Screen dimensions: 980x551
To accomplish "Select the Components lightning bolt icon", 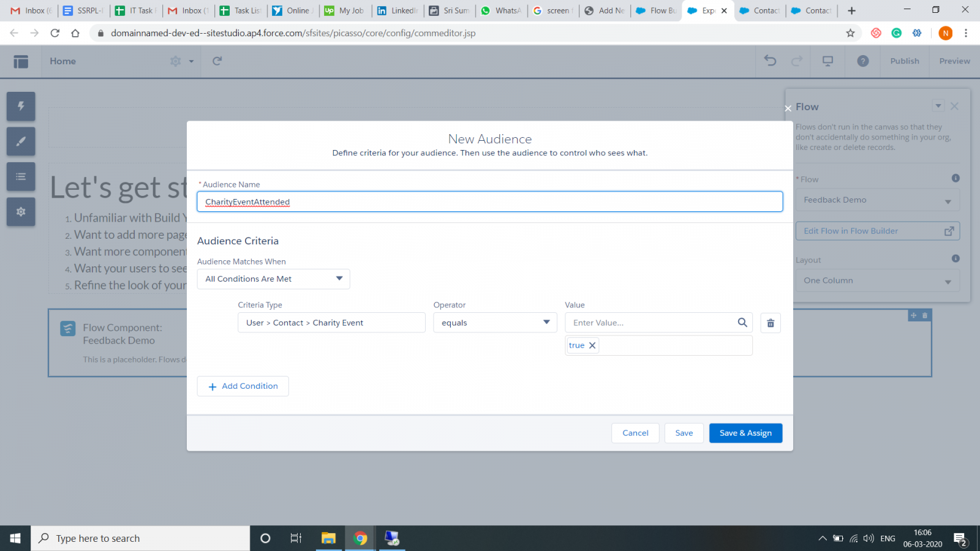I will tap(20, 106).
